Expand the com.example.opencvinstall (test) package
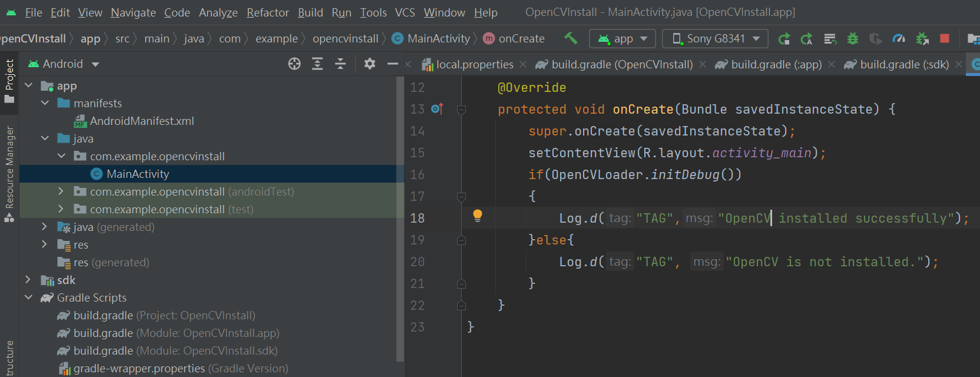The height and width of the screenshot is (377, 980). [61, 209]
